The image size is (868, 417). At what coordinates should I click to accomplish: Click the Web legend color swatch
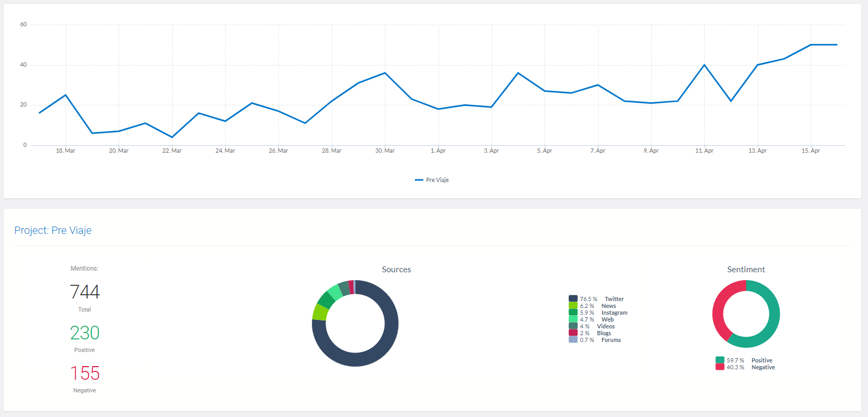[x=573, y=319]
